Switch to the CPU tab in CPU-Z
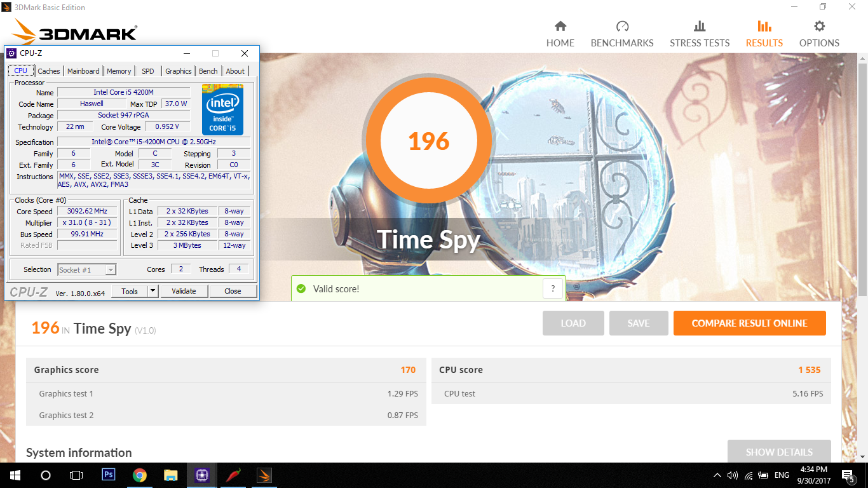Viewport: 868px width, 488px height. 21,71
